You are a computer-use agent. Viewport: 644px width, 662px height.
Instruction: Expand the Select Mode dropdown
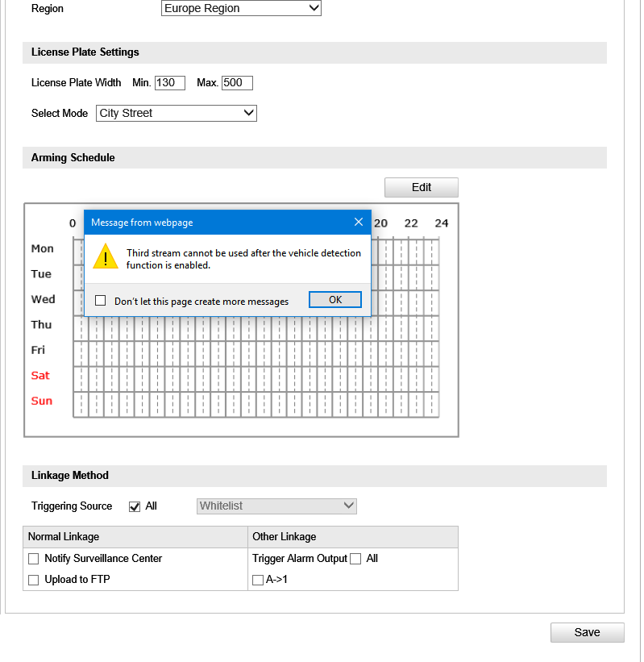176,114
